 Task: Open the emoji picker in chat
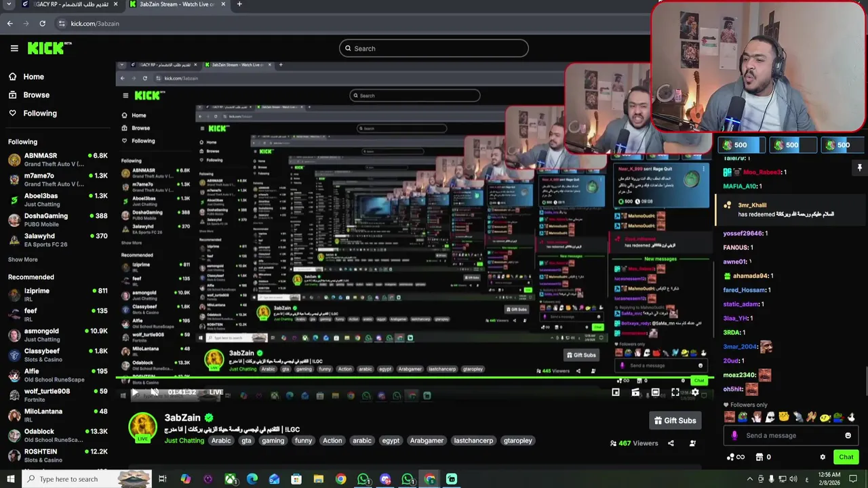pyautogui.click(x=848, y=435)
